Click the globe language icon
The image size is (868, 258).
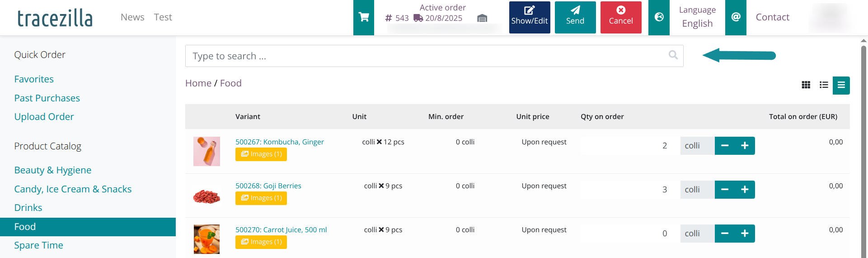click(659, 17)
